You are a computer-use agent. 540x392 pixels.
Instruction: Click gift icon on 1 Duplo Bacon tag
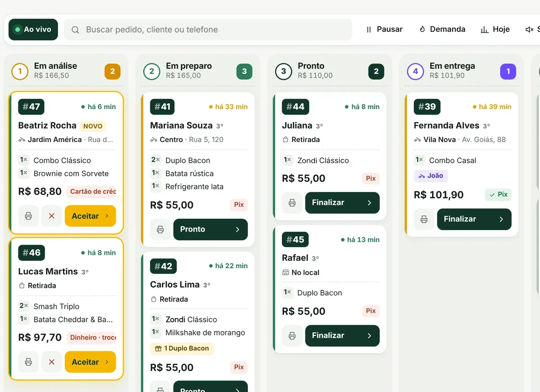[158, 348]
